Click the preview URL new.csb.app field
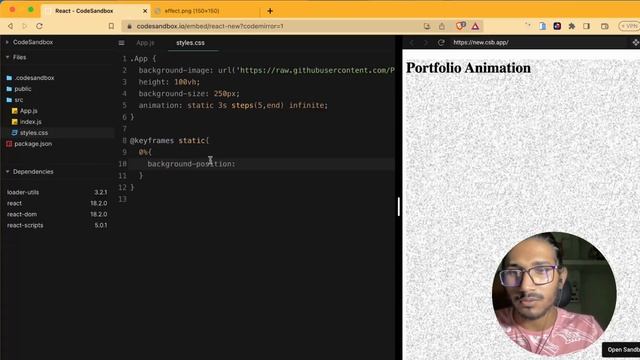Screen dimensions: 640x360 pyautogui.click(x=481, y=42)
